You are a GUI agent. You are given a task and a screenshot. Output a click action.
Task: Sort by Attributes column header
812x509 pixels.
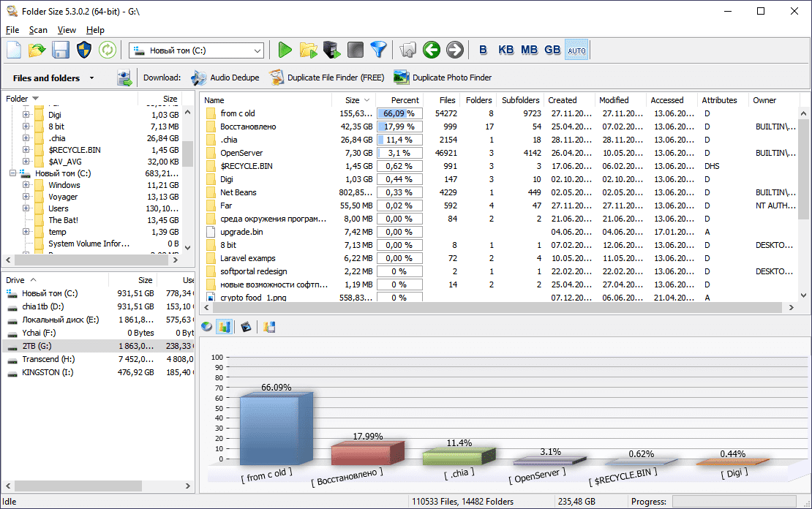[x=723, y=100]
